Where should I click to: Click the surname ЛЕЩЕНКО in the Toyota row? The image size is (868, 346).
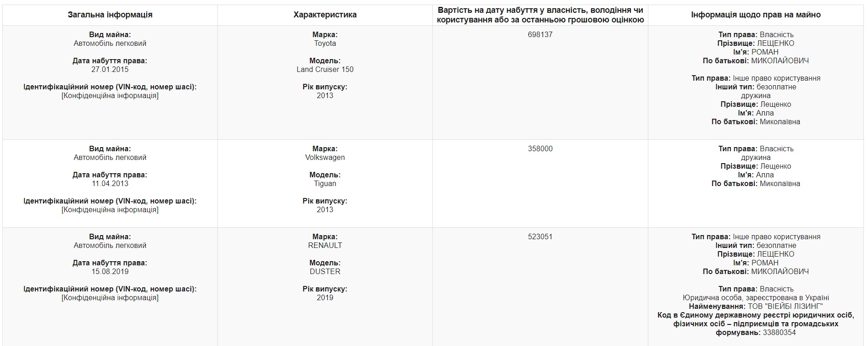(x=775, y=43)
